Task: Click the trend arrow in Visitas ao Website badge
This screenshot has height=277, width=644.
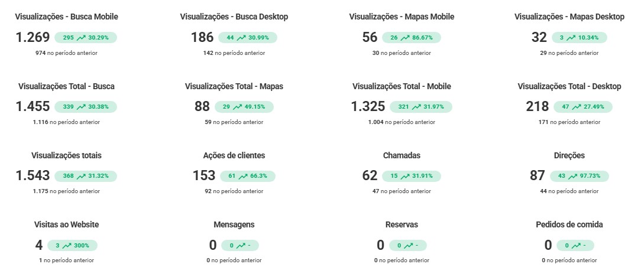Action: coord(67,245)
